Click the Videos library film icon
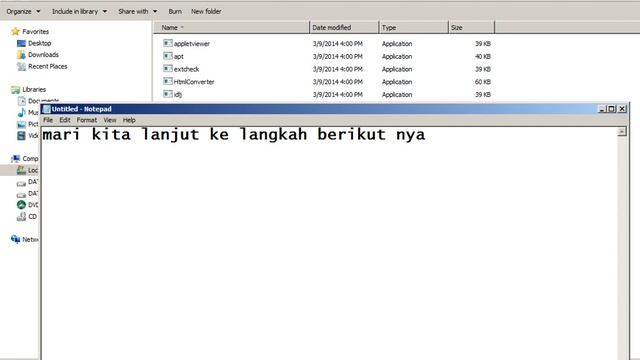 pyautogui.click(x=21, y=136)
